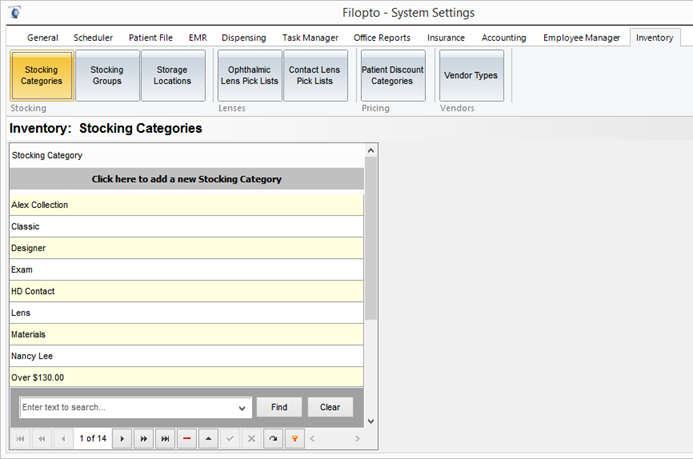Screen dimensions: 693x459
Task: Switch to the Office Reports tab
Action: [382, 38]
